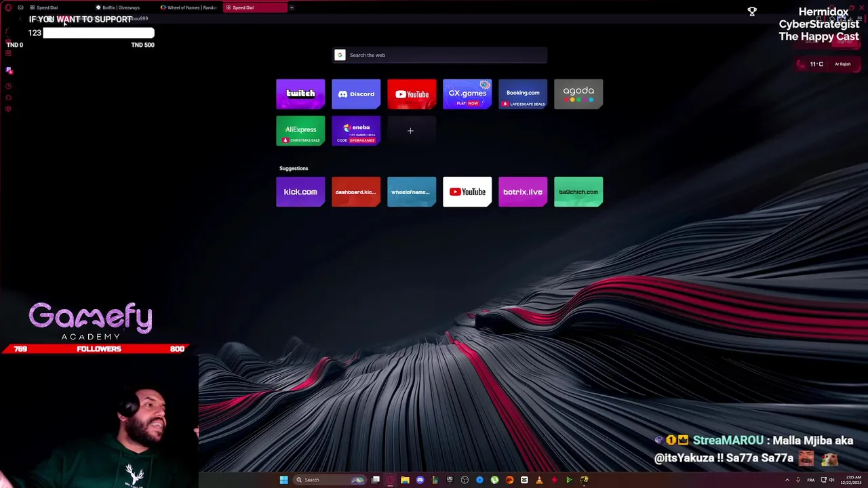Open the Opera GX main menu logo
This screenshot has height=488, width=868.
7,7
